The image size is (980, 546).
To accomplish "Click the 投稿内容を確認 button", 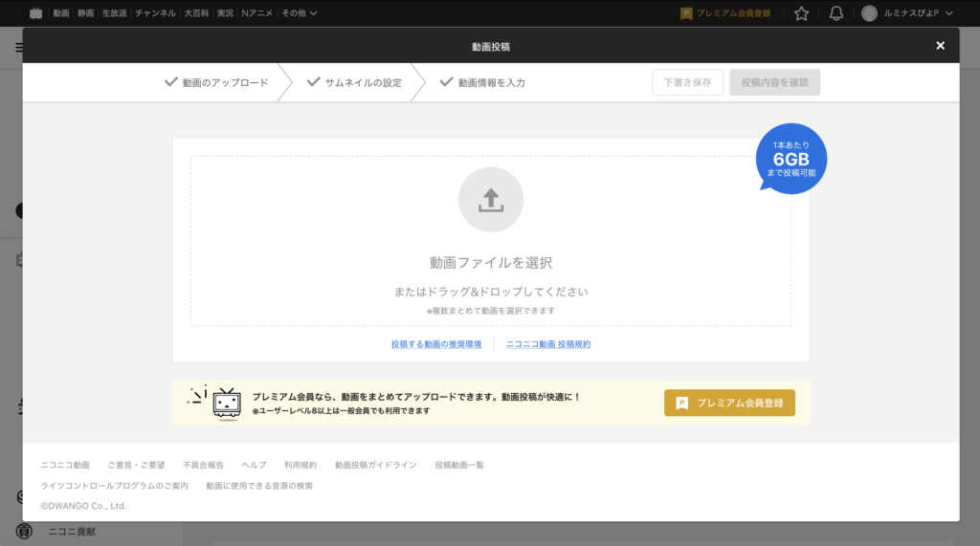I will (x=774, y=82).
